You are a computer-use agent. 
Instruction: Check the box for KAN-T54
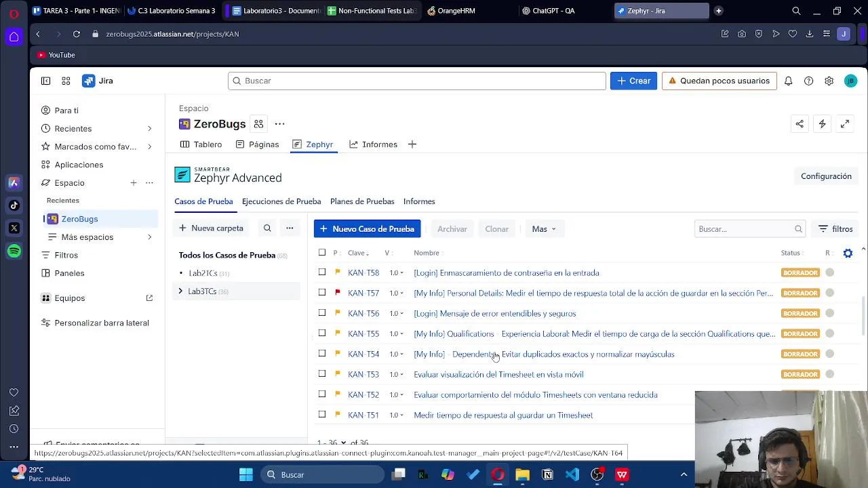pyautogui.click(x=322, y=354)
